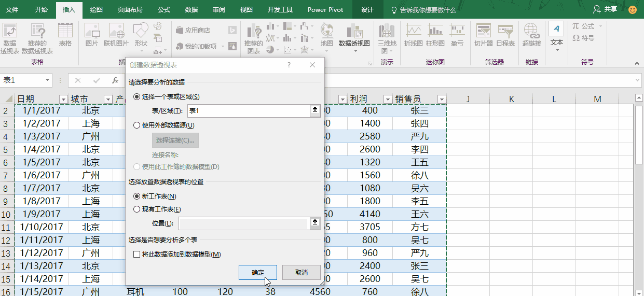Click the 取消 button in dialog
Image resolution: width=644 pixels, height=296 pixels.
pyautogui.click(x=301, y=273)
